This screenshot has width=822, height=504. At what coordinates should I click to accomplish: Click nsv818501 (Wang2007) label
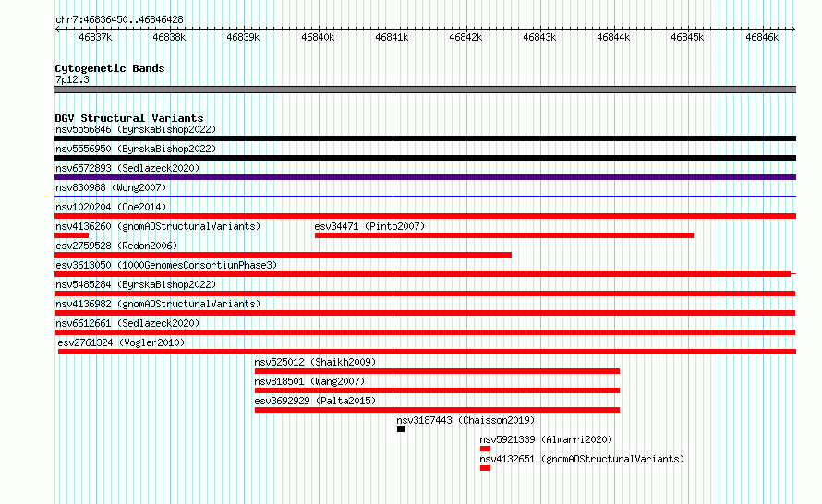coord(309,381)
